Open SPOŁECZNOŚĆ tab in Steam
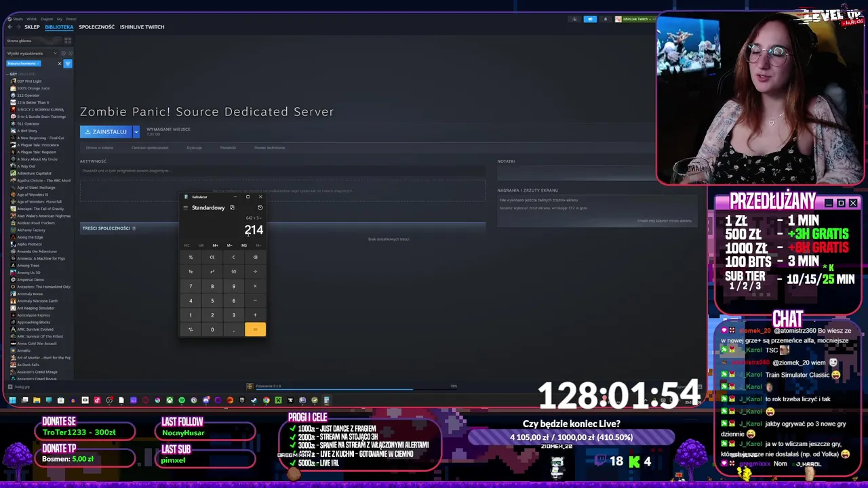 pyautogui.click(x=96, y=27)
